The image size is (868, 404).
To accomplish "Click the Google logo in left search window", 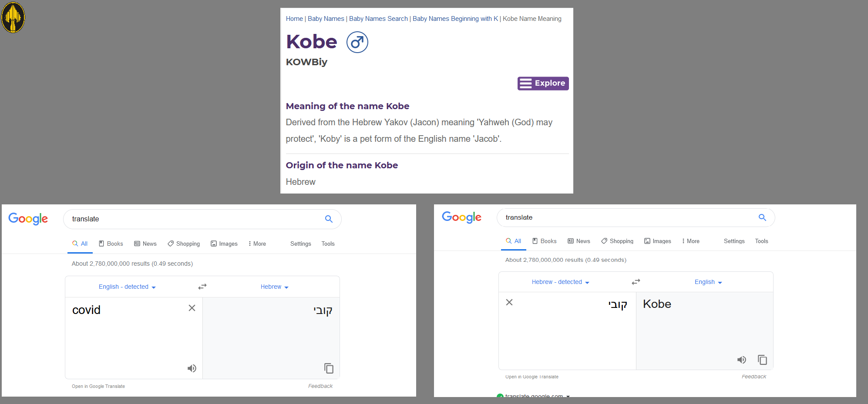I will coord(28,219).
